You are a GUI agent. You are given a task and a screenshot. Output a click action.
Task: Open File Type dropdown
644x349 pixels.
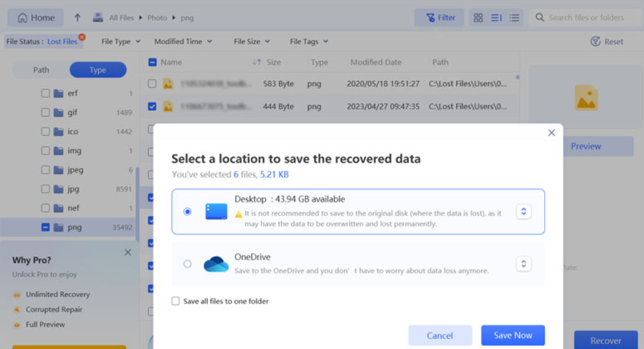coord(121,41)
